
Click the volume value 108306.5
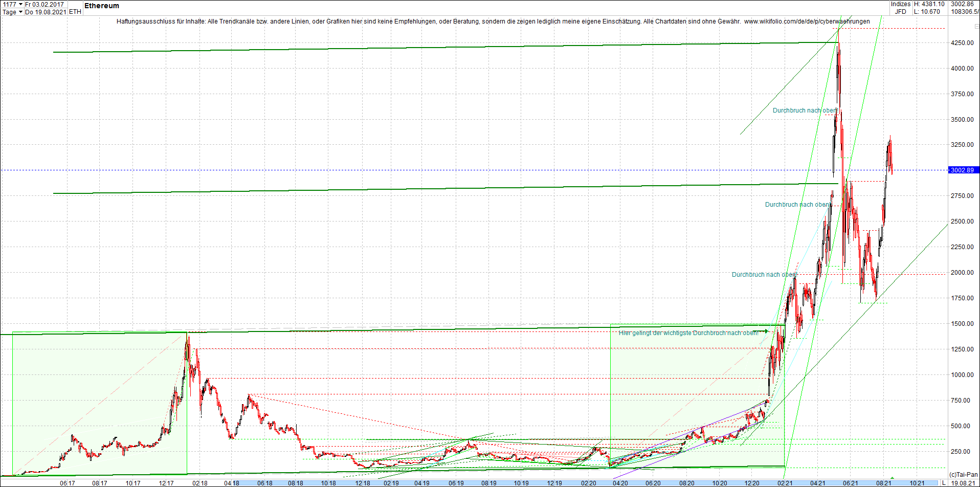(965, 12)
